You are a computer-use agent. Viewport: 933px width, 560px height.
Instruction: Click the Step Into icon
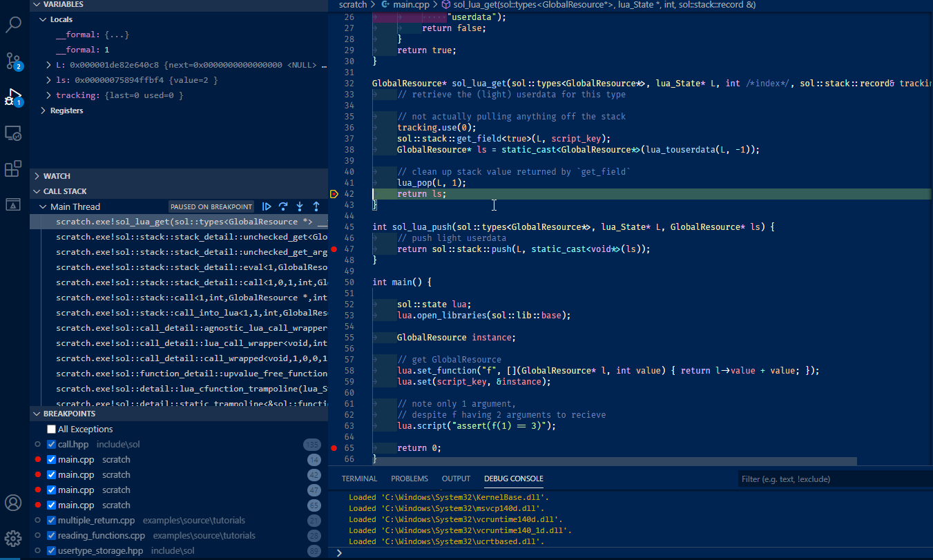click(x=300, y=206)
